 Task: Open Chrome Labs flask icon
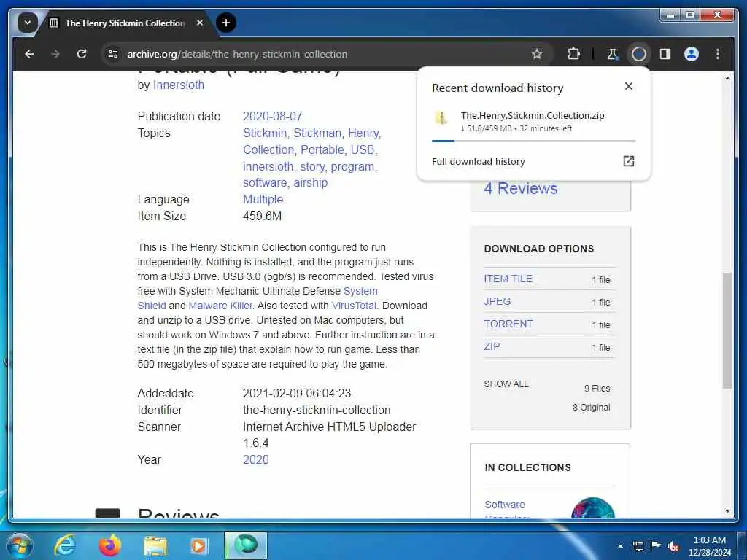[x=612, y=54]
